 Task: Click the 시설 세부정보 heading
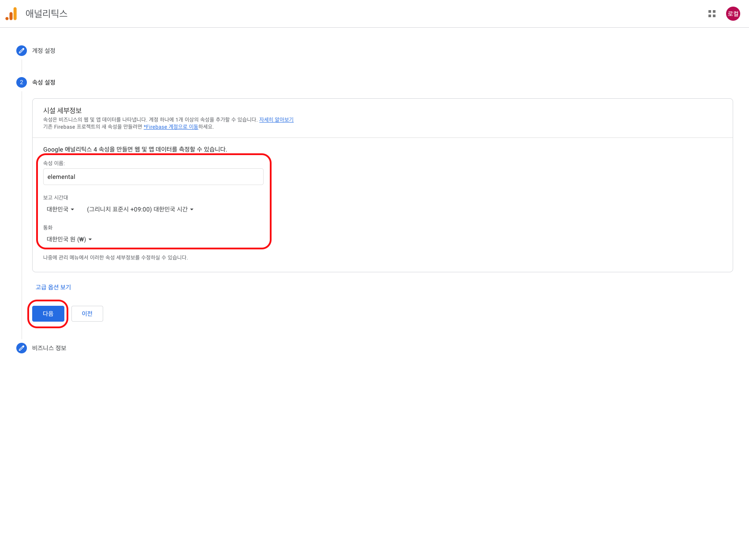click(x=62, y=111)
